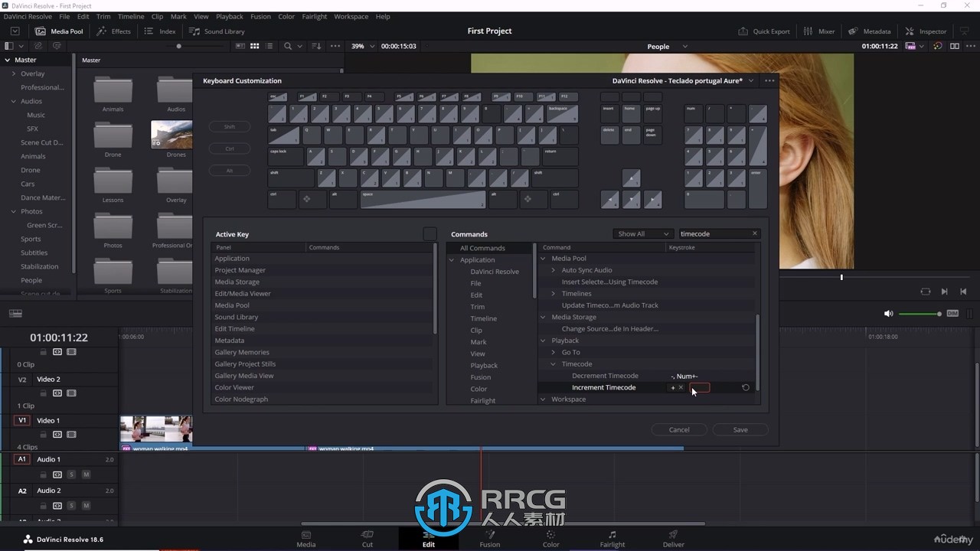Select All Commands category
The width and height of the screenshot is (980, 551).
coord(482,248)
